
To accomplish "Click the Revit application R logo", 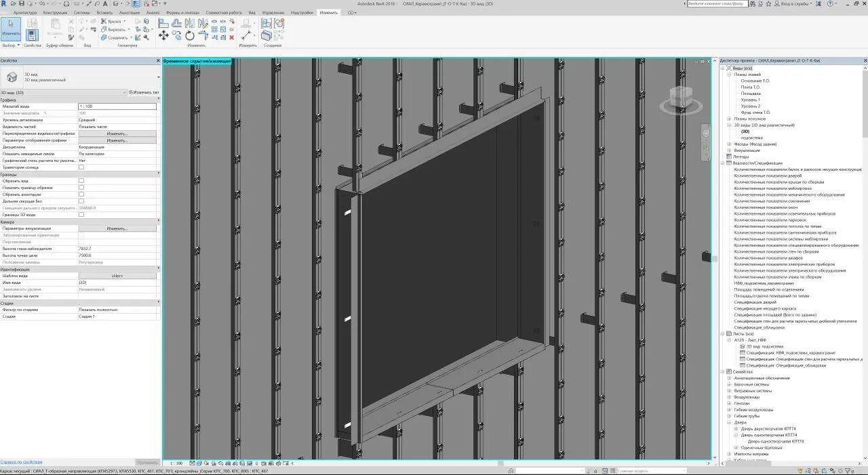I will (4, 3).
